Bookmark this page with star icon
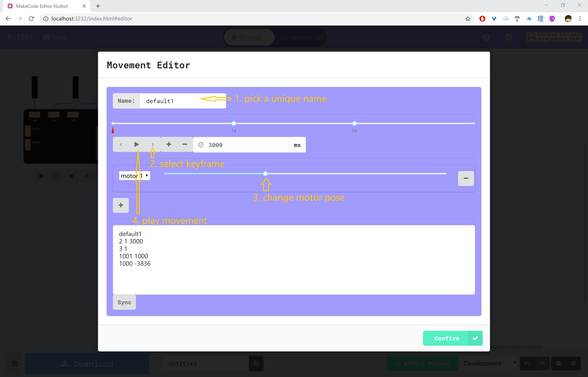 point(468,19)
